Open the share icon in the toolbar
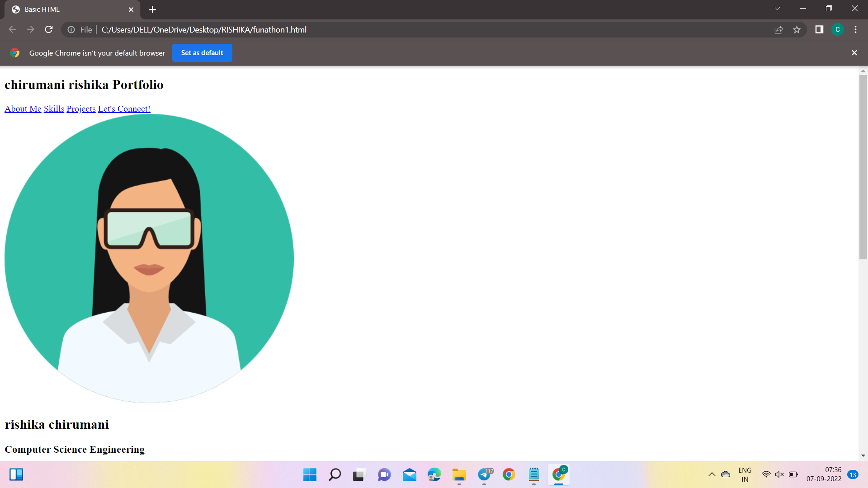This screenshot has height=488, width=868. pyautogui.click(x=779, y=29)
